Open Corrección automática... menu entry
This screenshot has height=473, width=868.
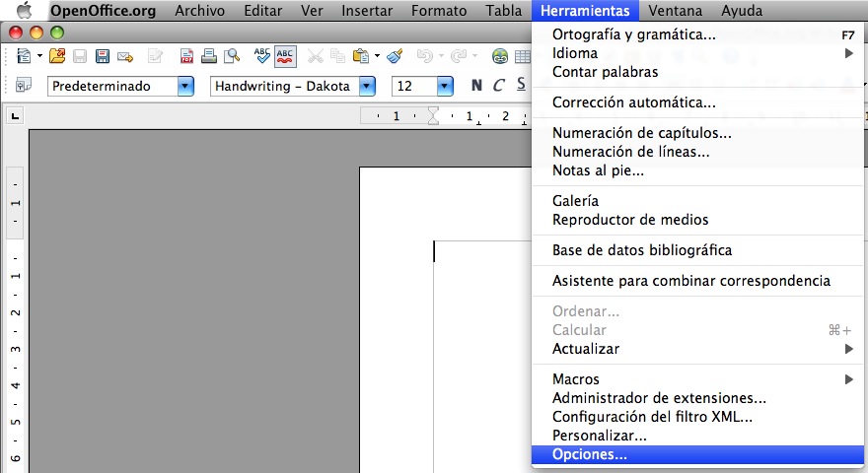(697, 102)
